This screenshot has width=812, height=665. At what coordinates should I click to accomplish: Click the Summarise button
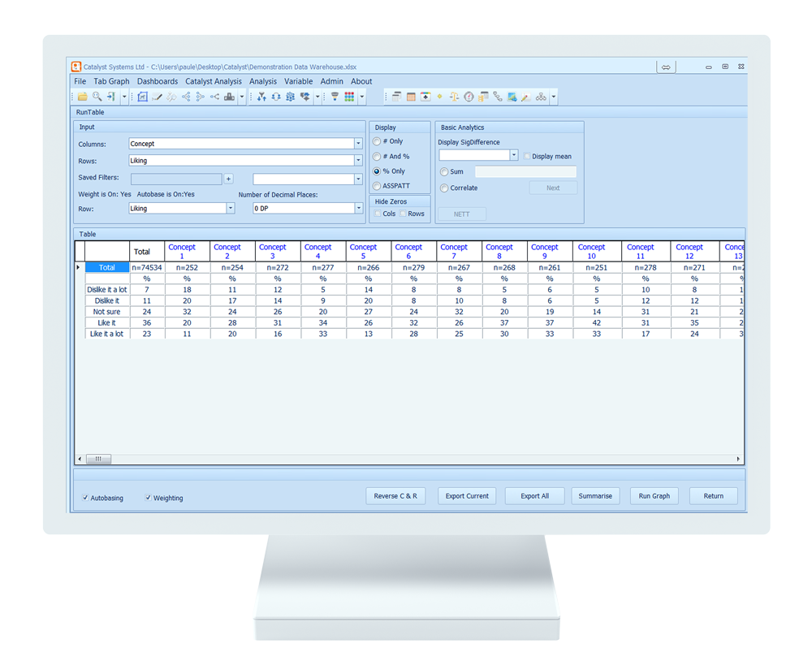[595, 496]
